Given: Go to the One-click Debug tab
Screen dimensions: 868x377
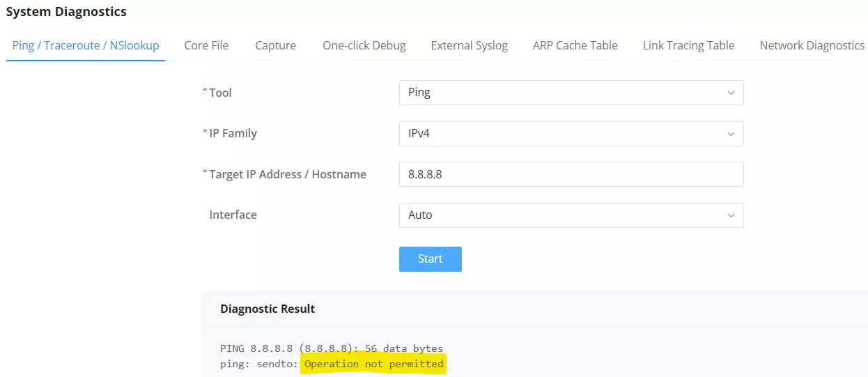Looking at the screenshot, I should 364,45.
